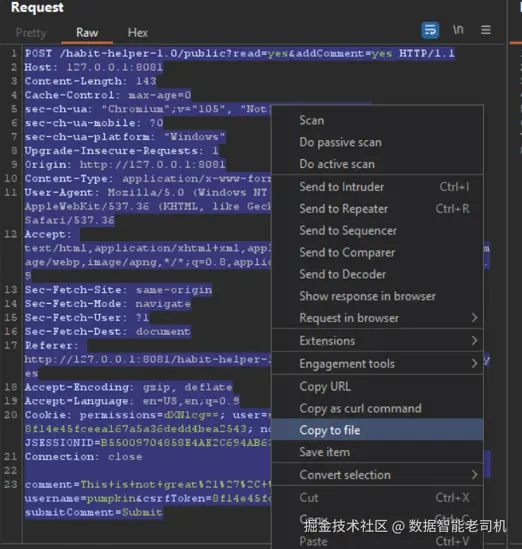Image resolution: width=522 pixels, height=549 pixels.
Task: Click the Accept-Language: en-US header line
Action: [x=132, y=401]
